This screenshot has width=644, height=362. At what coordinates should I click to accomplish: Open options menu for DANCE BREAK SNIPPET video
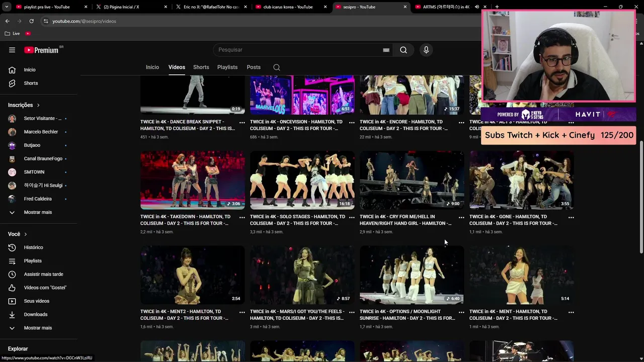coord(242,123)
